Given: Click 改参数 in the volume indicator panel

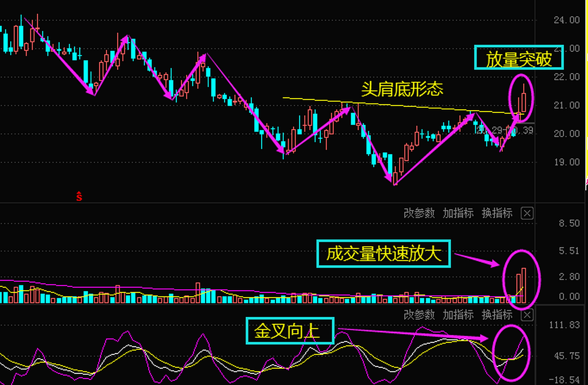Looking at the screenshot, I should point(419,213).
